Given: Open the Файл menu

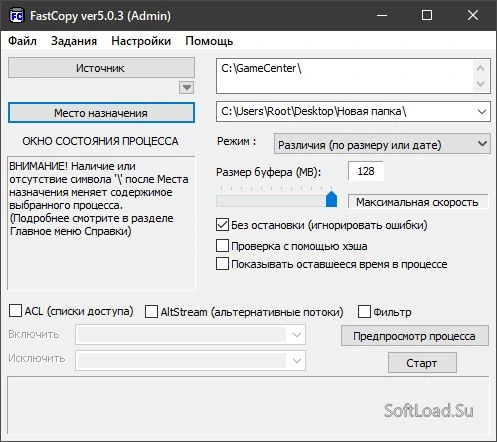Looking at the screenshot, I should click(22, 41).
